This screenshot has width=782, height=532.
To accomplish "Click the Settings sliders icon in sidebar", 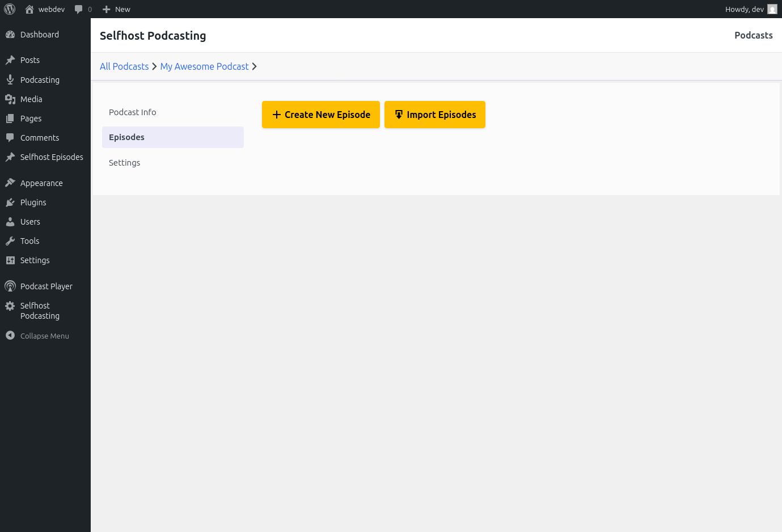I will pyautogui.click(x=10, y=260).
